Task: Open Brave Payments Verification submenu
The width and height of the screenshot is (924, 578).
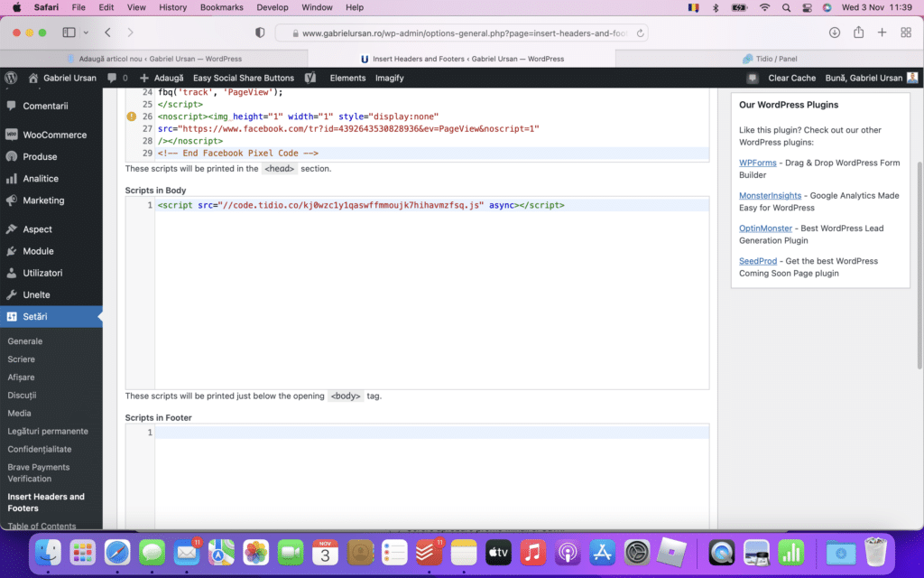Action: click(39, 473)
